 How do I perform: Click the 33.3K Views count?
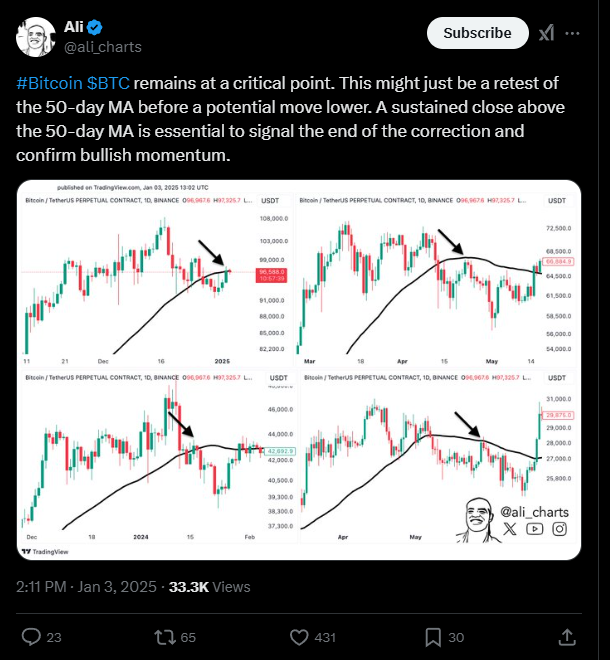pyautogui.click(x=210, y=587)
